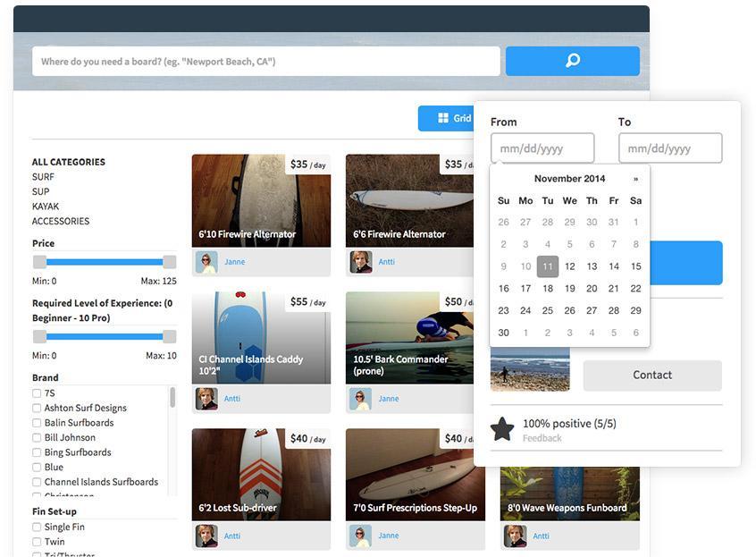Open the From date field
The image size is (756, 557).
pos(542,148)
